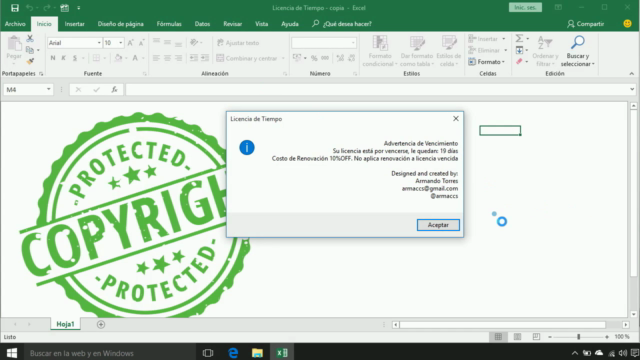The width and height of the screenshot is (640, 360).
Task: Open the font size dropdown
Action: pyautogui.click(x=120, y=43)
